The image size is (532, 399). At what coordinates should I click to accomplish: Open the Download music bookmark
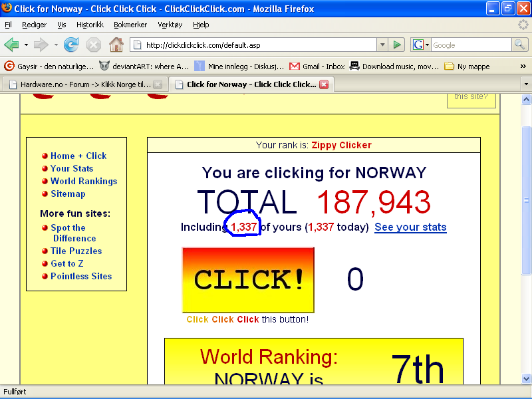394,66
